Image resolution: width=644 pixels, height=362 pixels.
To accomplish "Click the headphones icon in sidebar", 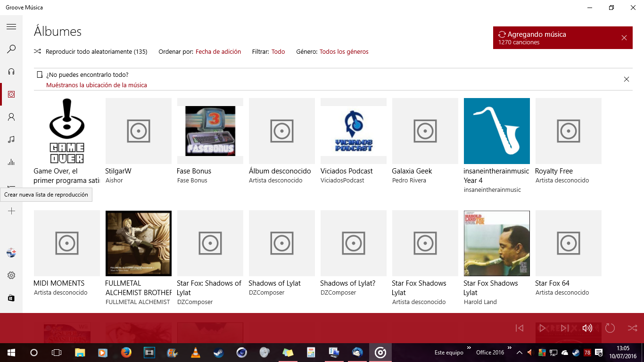I will 11,72.
